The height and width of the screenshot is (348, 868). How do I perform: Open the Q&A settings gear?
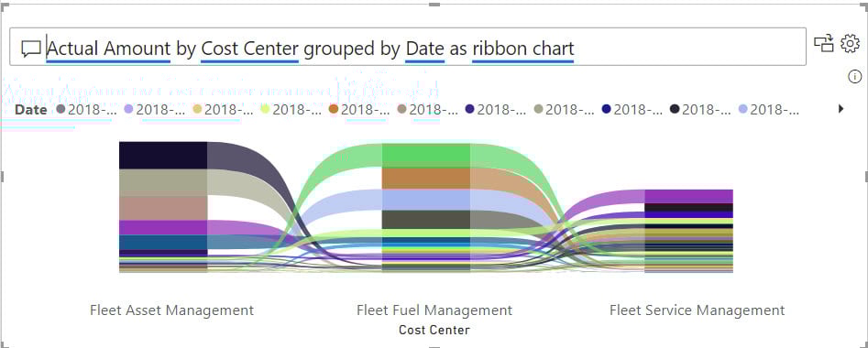tap(850, 43)
